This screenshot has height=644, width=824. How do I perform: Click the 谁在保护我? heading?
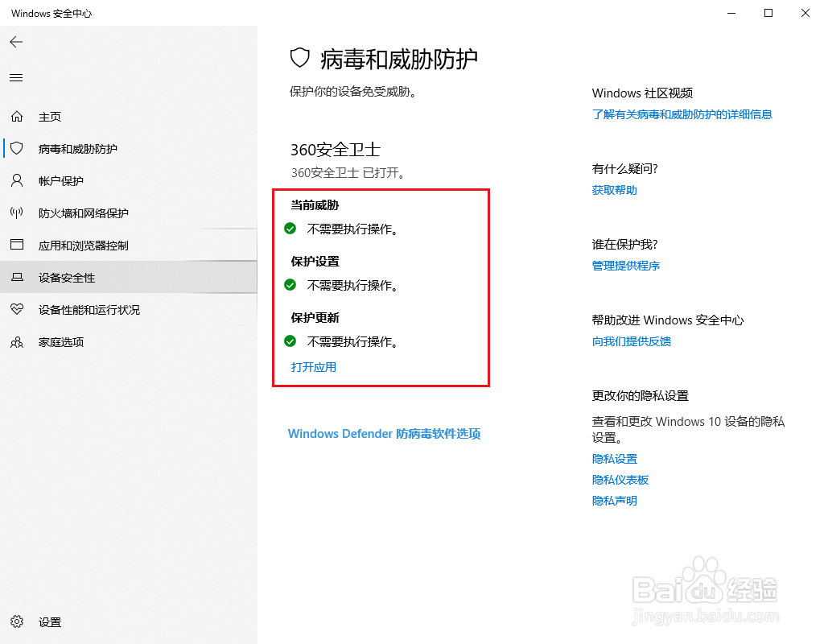[624, 245]
